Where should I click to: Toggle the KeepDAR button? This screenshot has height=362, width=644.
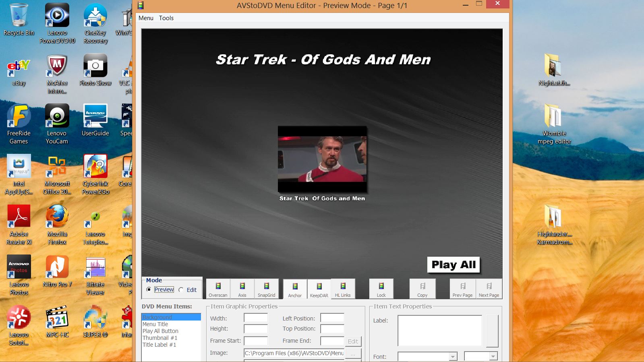point(319,289)
